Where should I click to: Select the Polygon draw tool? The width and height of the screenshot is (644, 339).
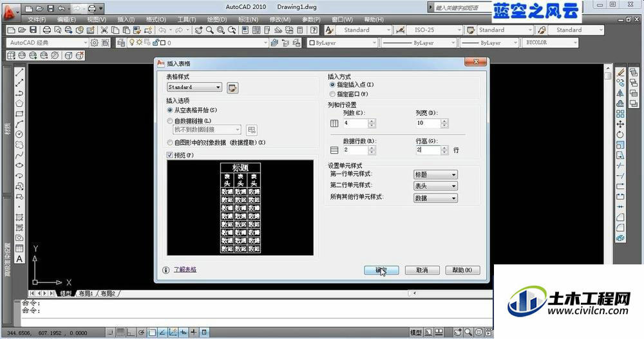coord(19,104)
